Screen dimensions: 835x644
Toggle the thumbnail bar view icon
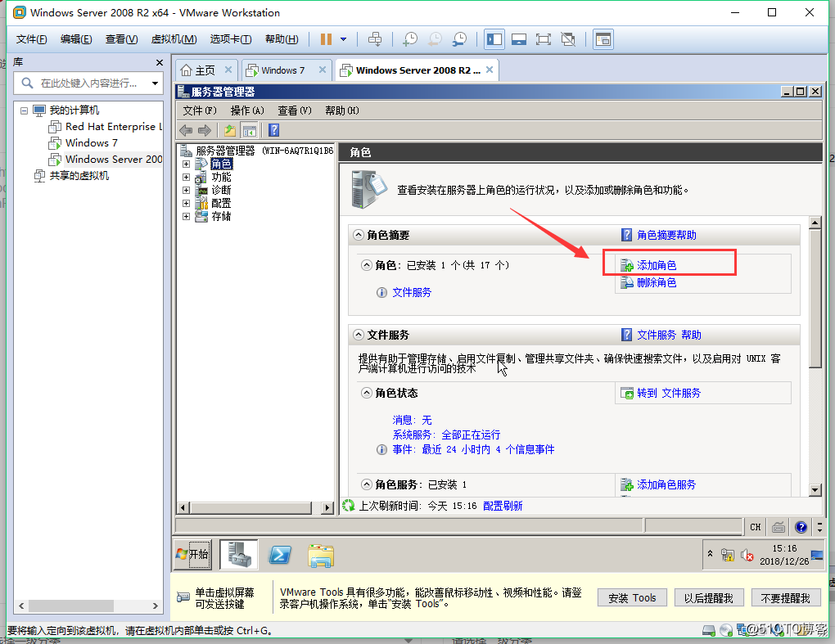click(x=519, y=39)
